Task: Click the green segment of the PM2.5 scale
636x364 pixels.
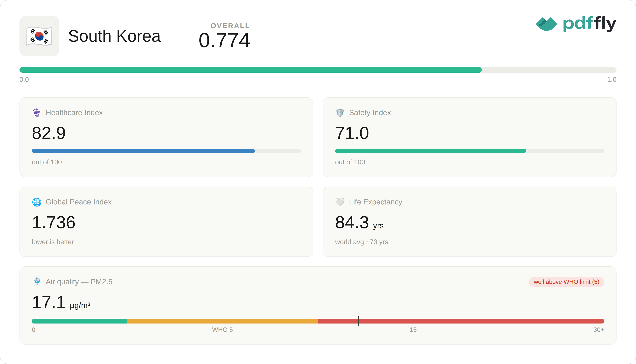Action: click(x=79, y=321)
